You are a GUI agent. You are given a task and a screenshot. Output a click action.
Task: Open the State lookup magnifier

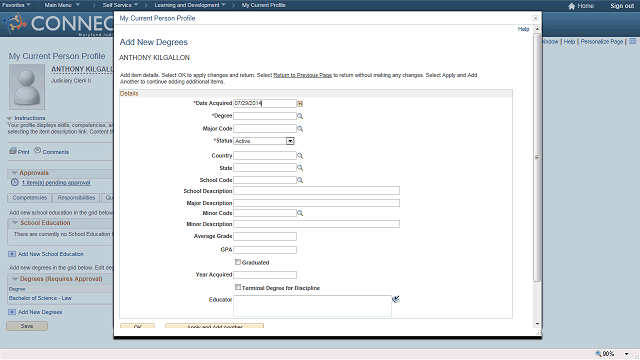(x=300, y=168)
